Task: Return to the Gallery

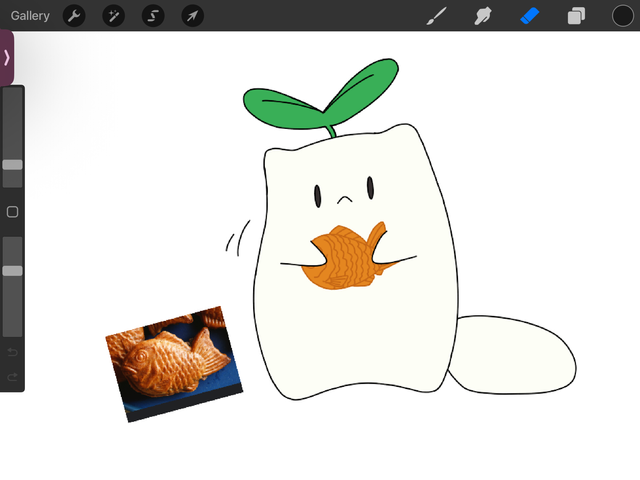Action: [x=30, y=16]
